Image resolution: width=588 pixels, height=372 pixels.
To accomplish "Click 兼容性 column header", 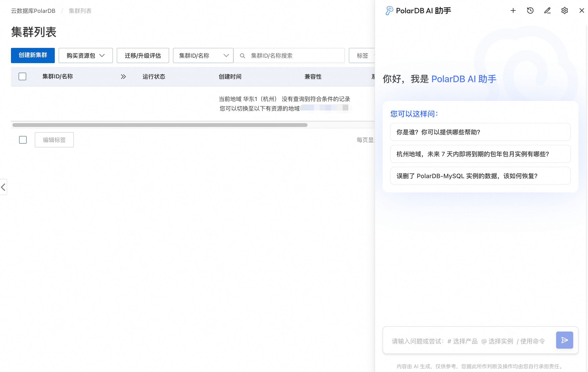I will pyautogui.click(x=313, y=77).
